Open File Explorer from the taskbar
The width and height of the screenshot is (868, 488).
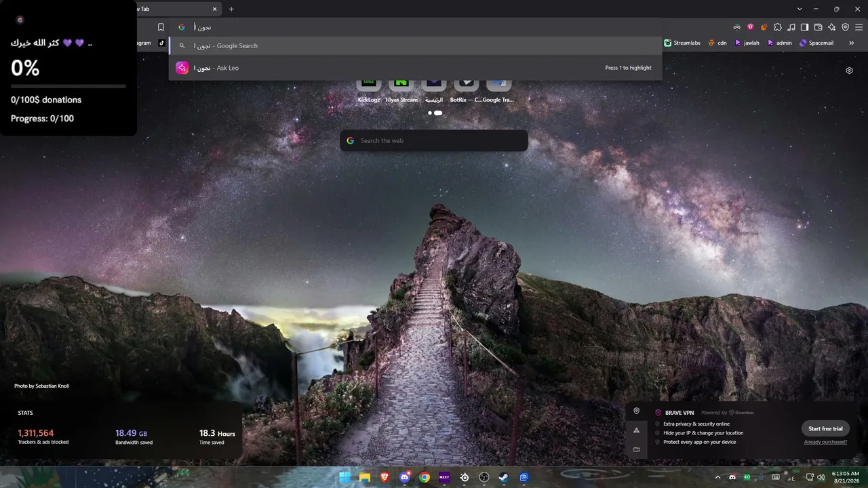pyautogui.click(x=365, y=477)
